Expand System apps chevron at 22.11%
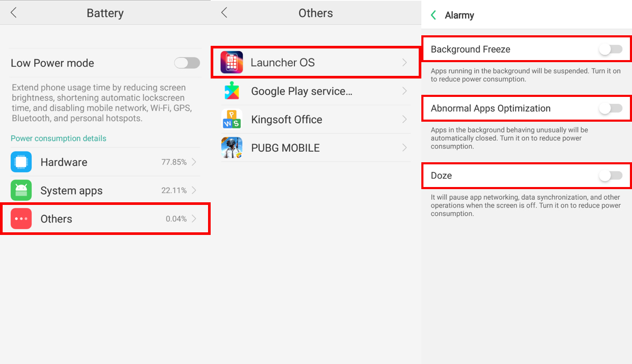Screen dimensions: 632x364 [x=194, y=191]
